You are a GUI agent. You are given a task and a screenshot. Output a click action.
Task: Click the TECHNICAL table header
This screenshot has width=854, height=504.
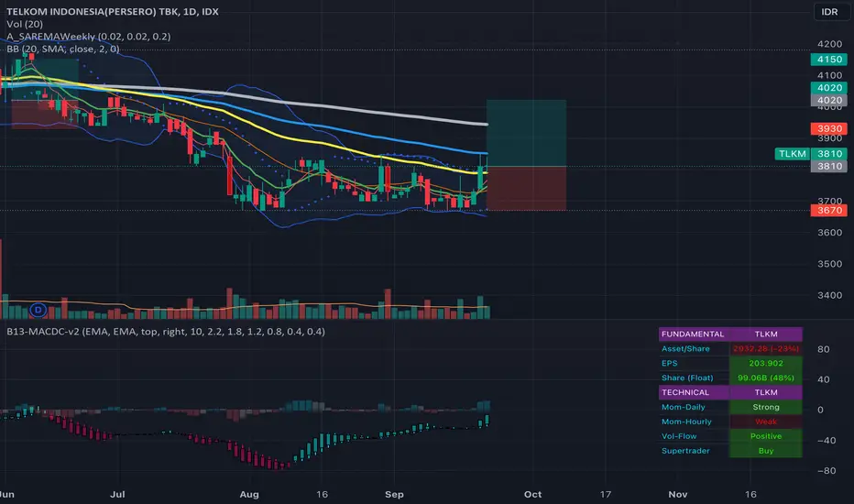coord(694,392)
